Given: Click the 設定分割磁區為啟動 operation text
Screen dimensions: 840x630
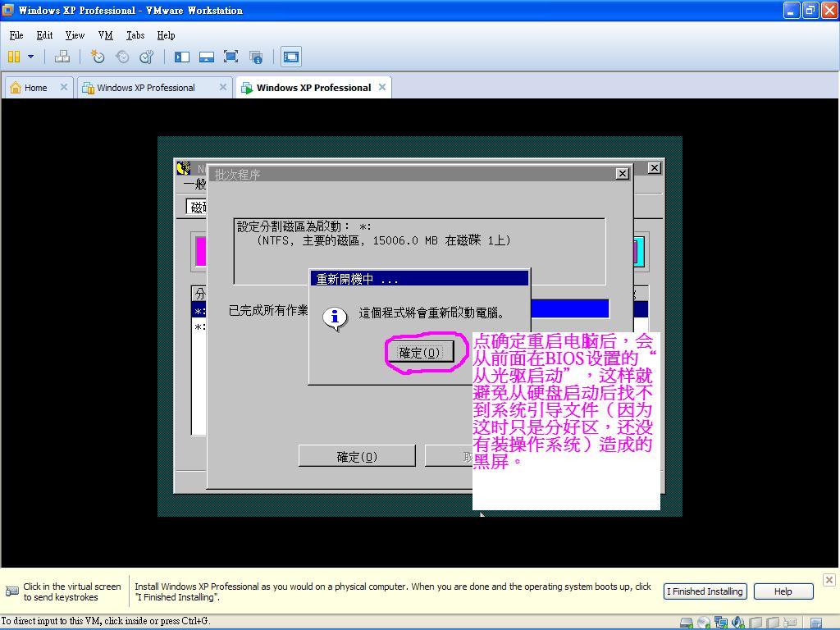Looking at the screenshot, I should (304, 226).
